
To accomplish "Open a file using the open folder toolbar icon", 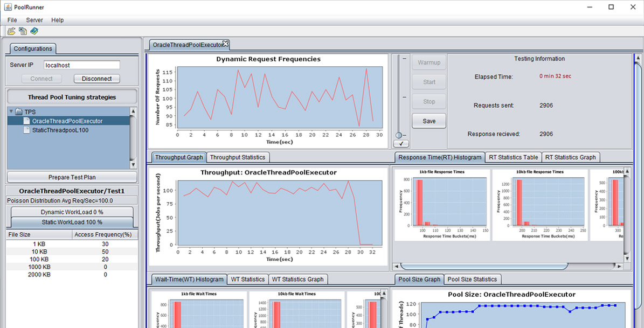I will 11,31.
